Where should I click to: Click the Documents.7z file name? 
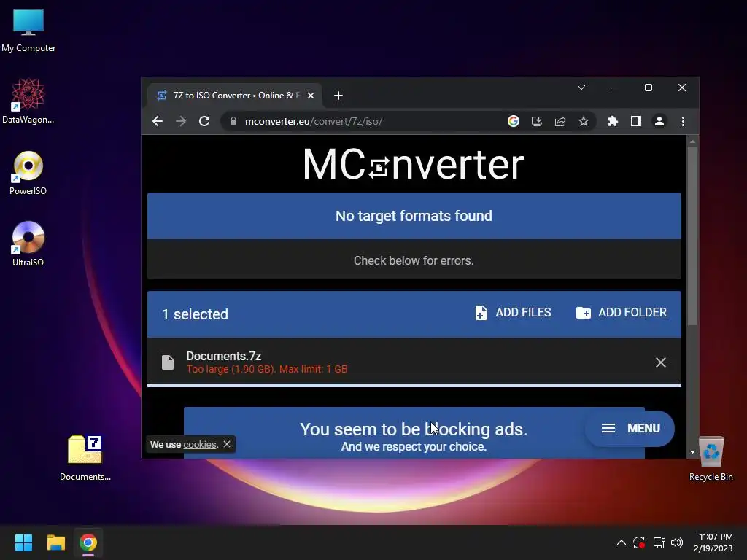point(223,356)
